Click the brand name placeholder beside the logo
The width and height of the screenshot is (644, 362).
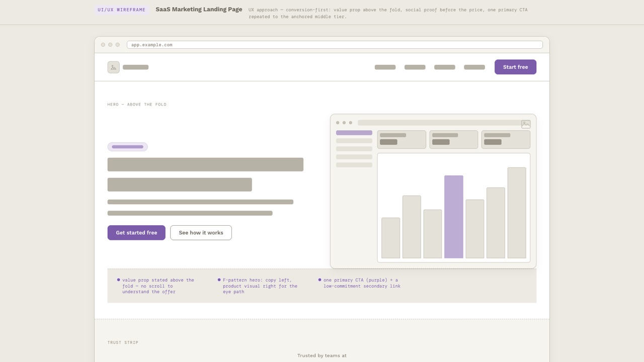(135, 67)
